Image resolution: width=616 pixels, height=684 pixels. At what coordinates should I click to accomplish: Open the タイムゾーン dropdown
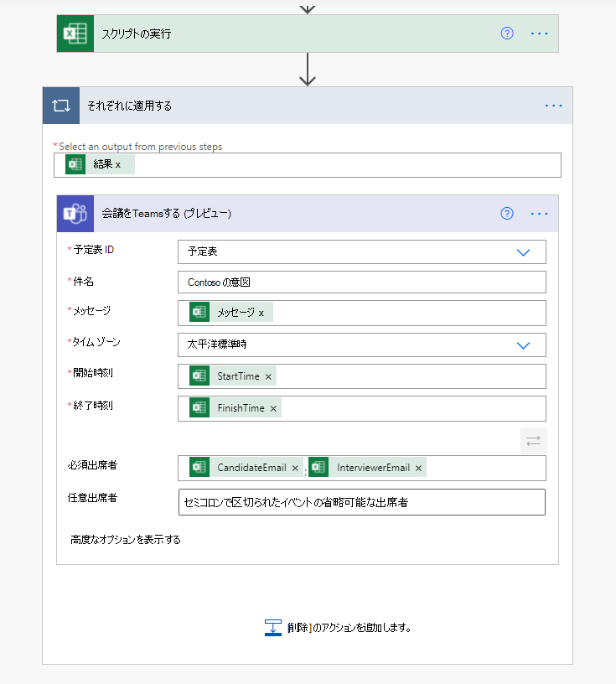523,345
